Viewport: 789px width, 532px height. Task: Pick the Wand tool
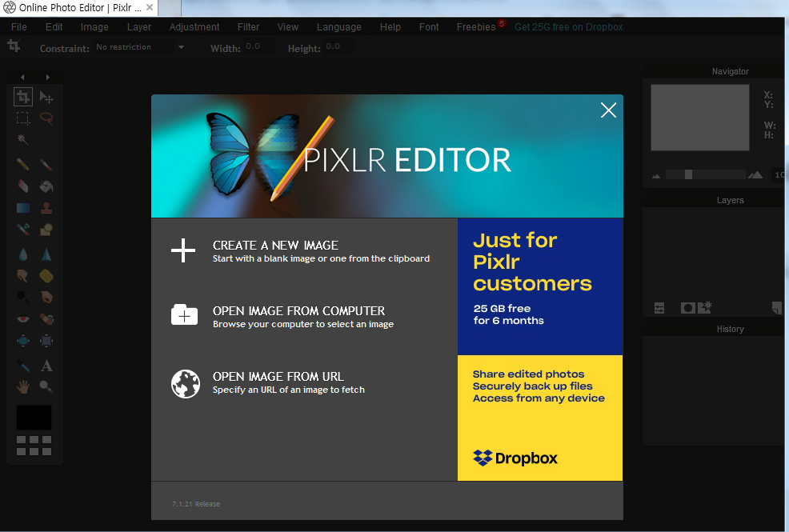click(23, 139)
